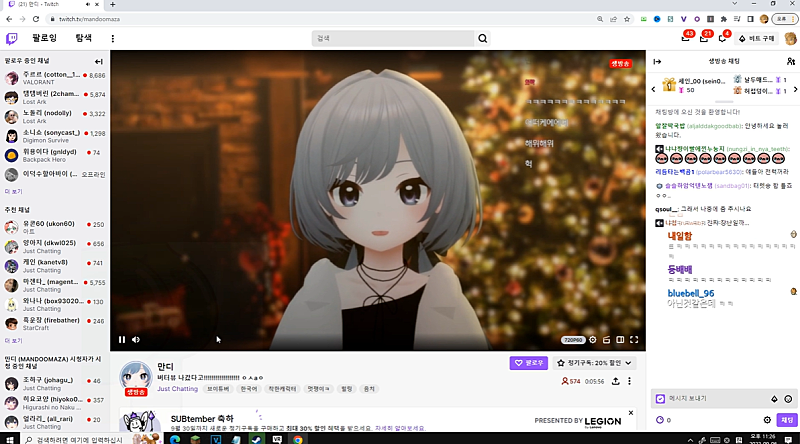
Task: Open cotton channel playing VALORANT
Action: pos(55,78)
